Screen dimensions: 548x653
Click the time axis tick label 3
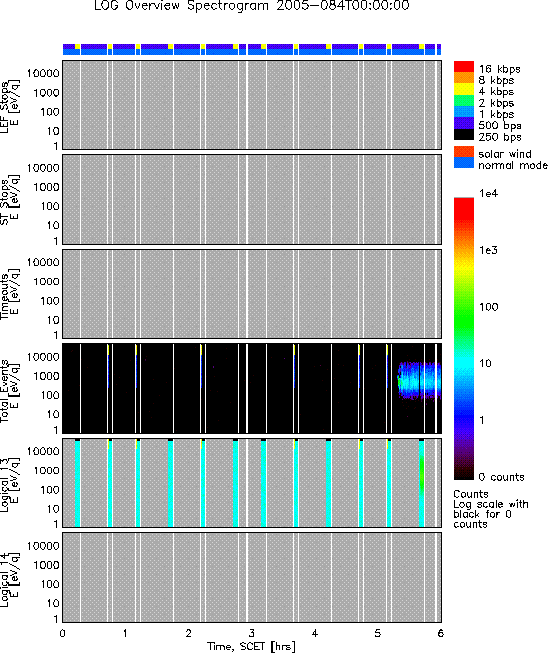pos(252,633)
